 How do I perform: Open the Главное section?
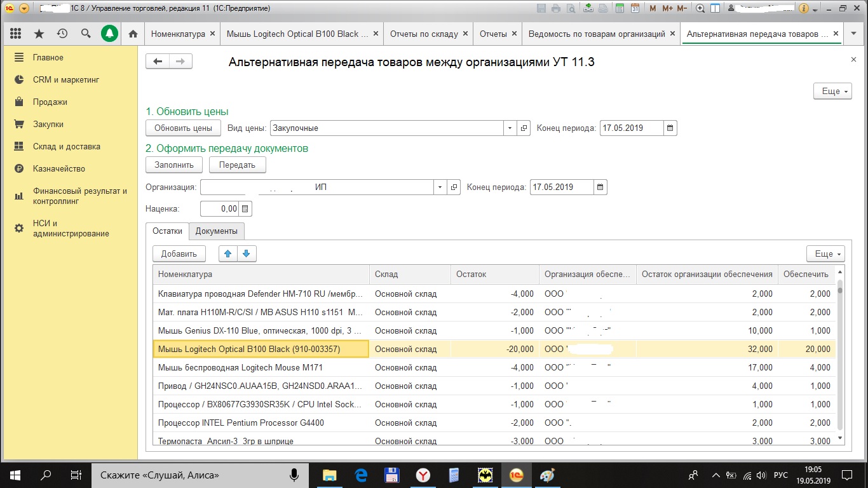48,57
